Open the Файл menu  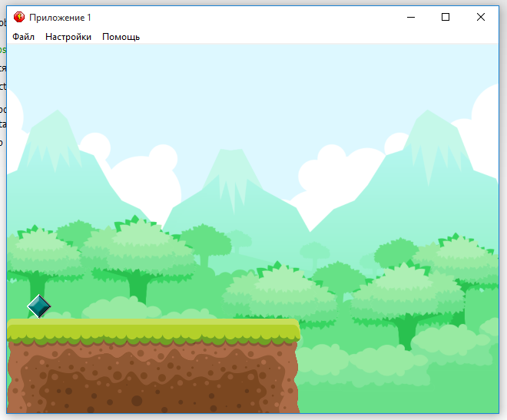tap(23, 37)
